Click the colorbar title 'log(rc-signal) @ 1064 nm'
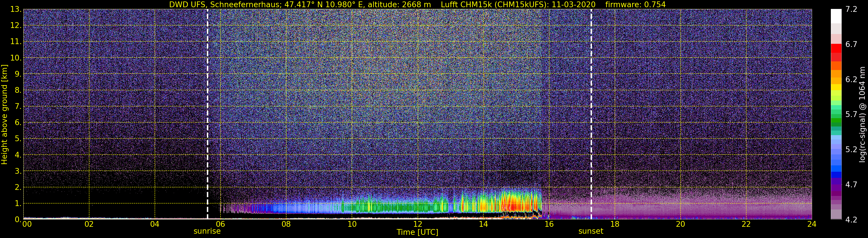868x238 pixels. pos(863,115)
